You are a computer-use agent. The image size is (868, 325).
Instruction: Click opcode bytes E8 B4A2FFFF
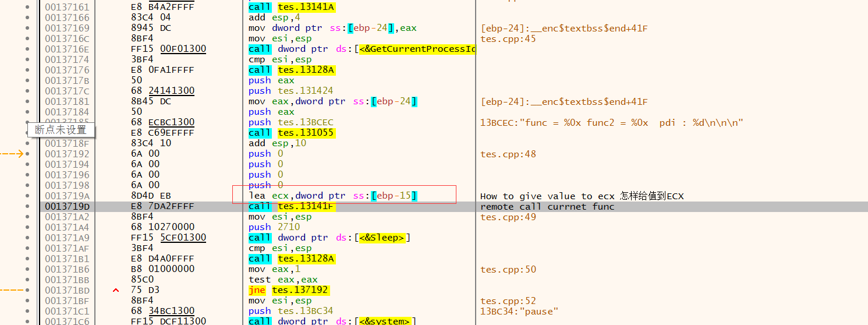pyautogui.click(x=162, y=7)
